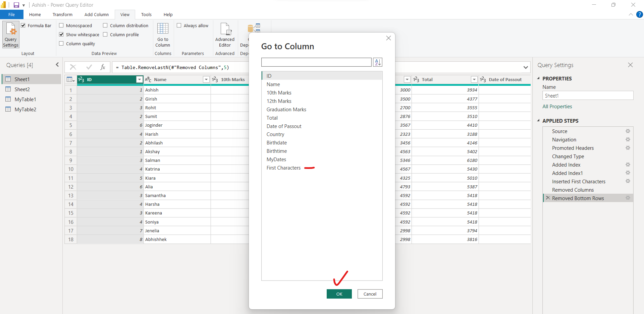Click the search field in Go to Column
644x314 pixels.
(x=316, y=62)
